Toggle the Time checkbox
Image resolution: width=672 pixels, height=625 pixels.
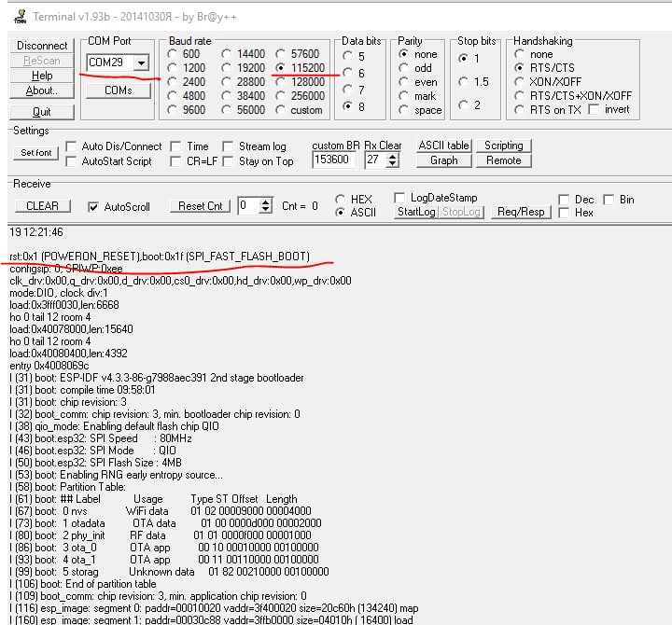(175, 146)
